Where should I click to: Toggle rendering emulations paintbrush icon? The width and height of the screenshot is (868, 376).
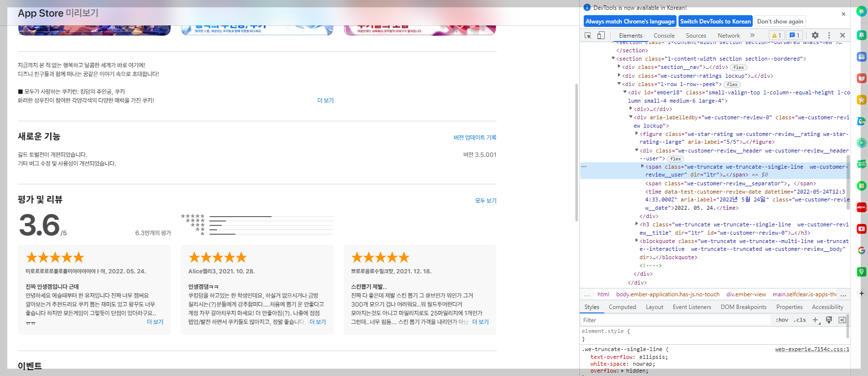829,320
